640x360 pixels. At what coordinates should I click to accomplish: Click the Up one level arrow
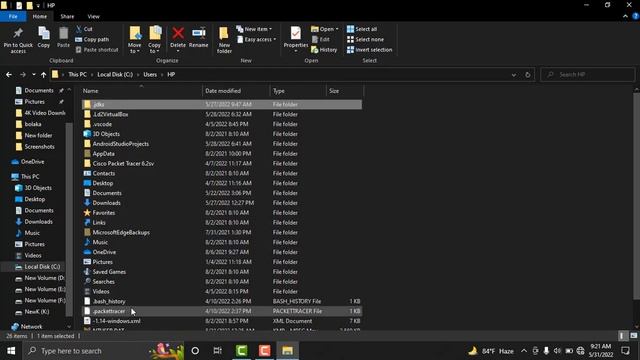pyautogui.click(x=43, y=75)
